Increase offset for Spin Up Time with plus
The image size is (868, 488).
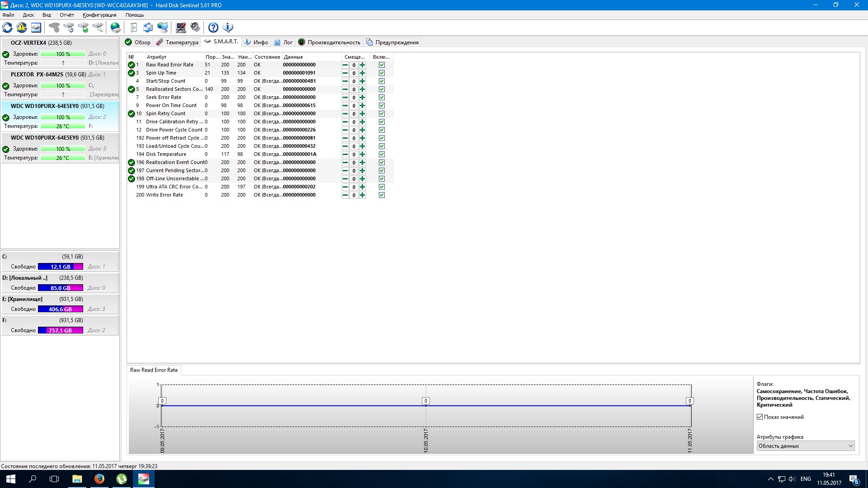coord(363,73)
